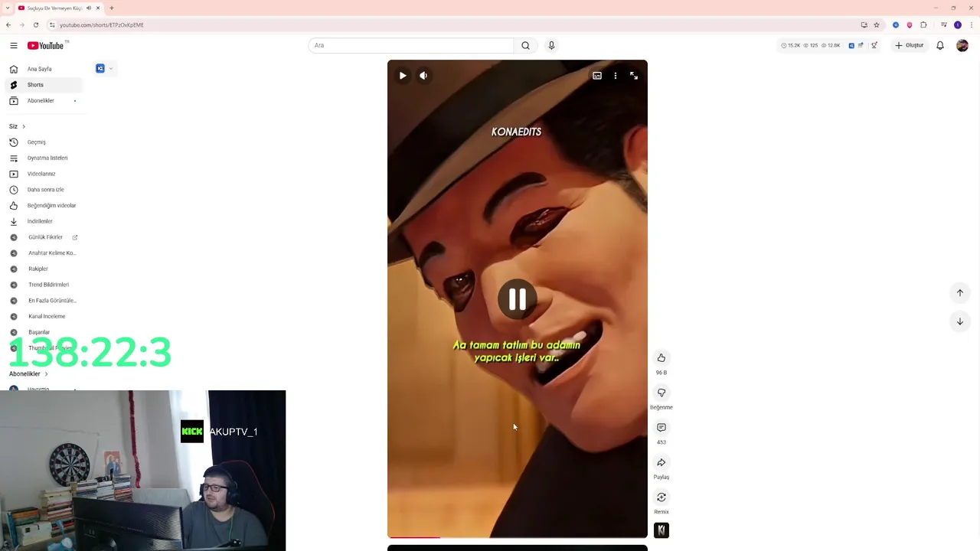The height and width of the screenshot is (551, 980).
Task: Open Videolarınız
Action: (42, 174)
